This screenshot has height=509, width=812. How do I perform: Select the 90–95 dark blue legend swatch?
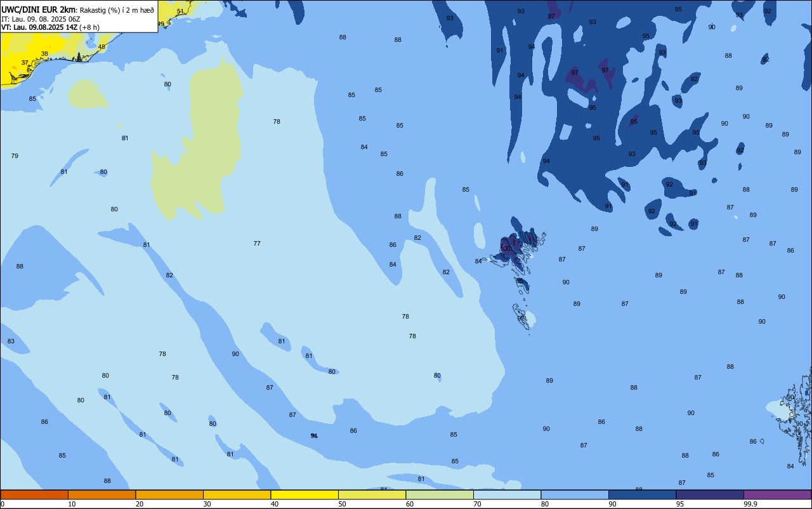coord(642,494)
